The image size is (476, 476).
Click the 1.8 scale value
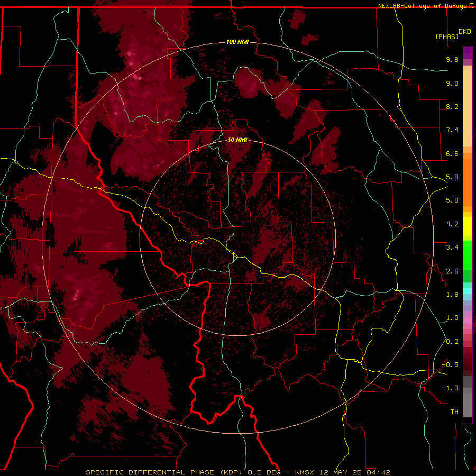(452, 295)
